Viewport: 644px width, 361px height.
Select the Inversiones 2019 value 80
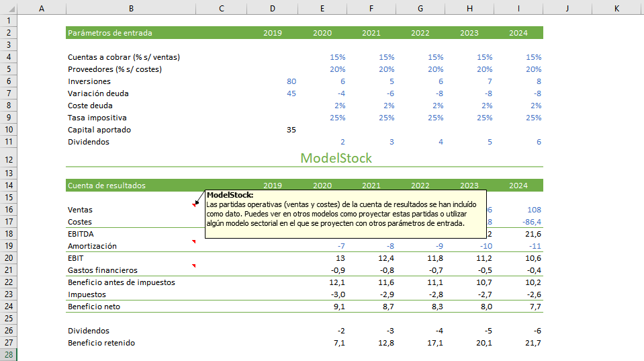291,81
